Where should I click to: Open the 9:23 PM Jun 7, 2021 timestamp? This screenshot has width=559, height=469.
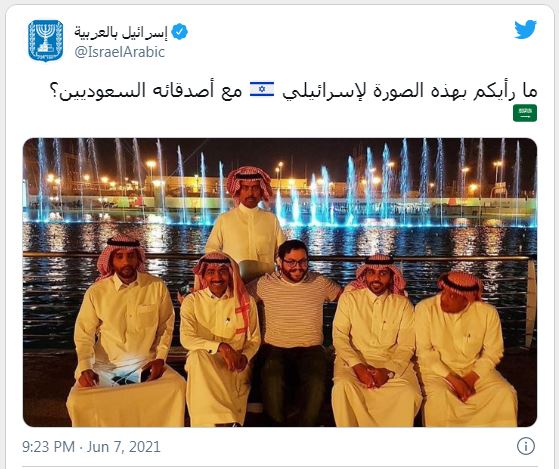[x=91, y=447]
